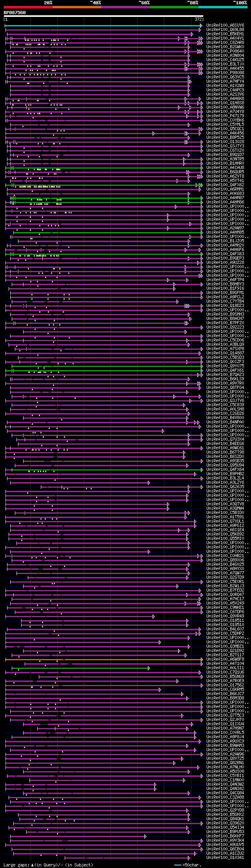Click the query end position 372
This screenshot has height=868, width=251.
point(198,19)
